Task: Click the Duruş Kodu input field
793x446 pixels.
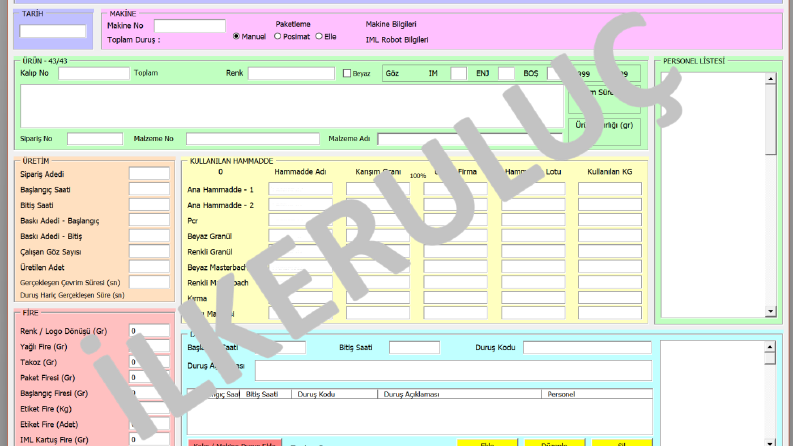Action: pyautogui.click(x=587, y=347)
